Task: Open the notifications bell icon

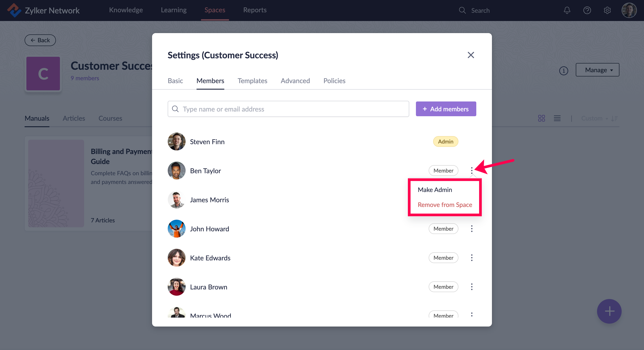Action: pyautogui.click(x=567, y=10)
